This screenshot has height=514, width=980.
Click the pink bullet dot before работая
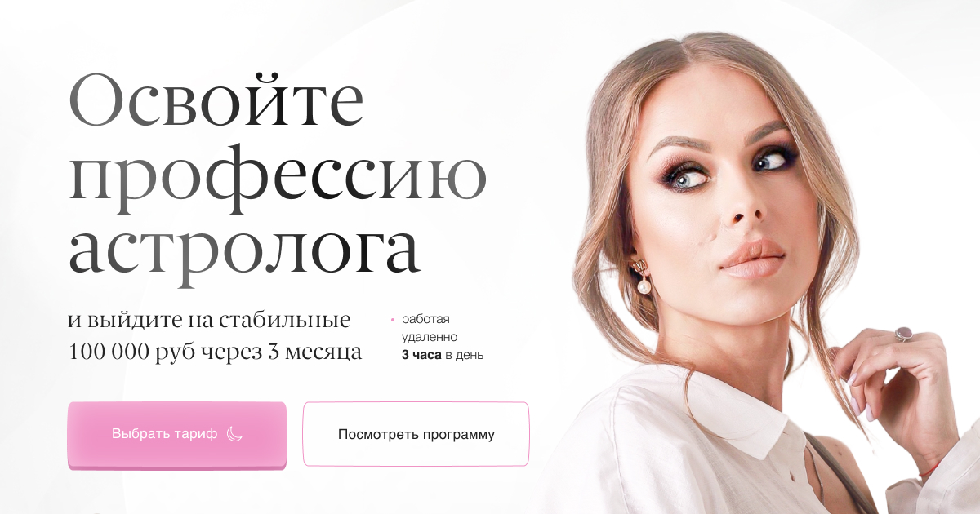pos(393,320)
